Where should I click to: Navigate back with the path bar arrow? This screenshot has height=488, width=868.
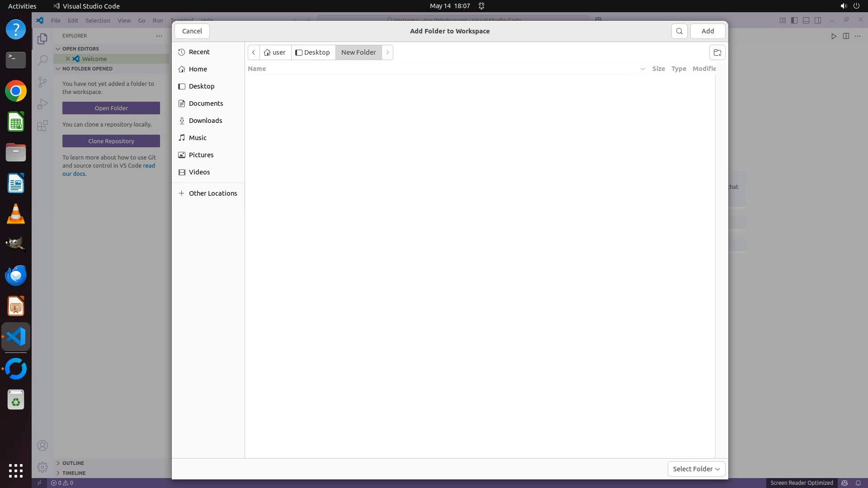254,52
